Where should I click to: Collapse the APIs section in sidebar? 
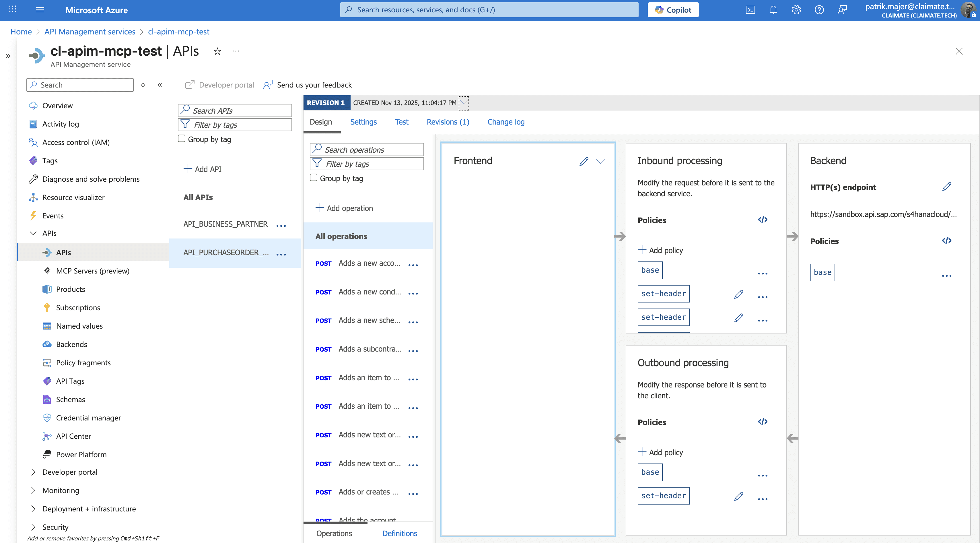coord(33,233)
